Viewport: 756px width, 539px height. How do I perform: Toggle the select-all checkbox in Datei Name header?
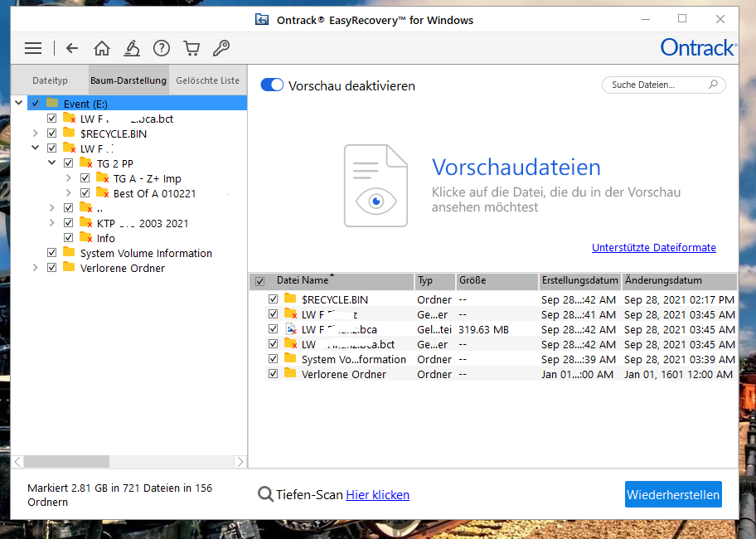(x=260, y=281)
